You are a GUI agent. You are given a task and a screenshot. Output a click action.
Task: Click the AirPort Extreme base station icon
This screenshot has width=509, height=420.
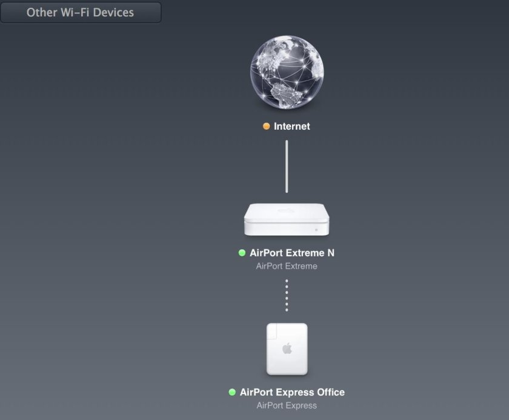coord(286,219)
